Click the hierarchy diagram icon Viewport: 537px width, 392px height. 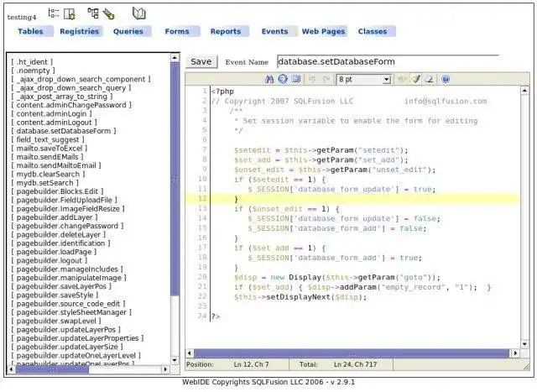tap(93, 13)
